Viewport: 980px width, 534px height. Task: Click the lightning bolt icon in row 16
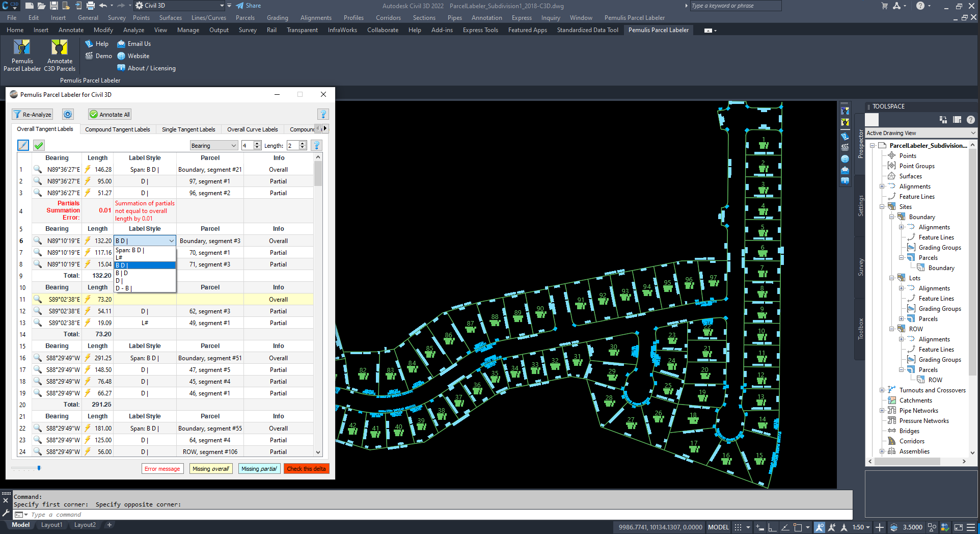pyautogui.click(x=88, y=358)
